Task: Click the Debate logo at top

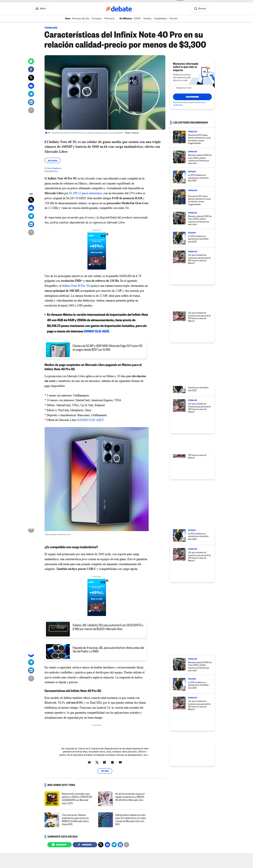Action: pos(119,9)
